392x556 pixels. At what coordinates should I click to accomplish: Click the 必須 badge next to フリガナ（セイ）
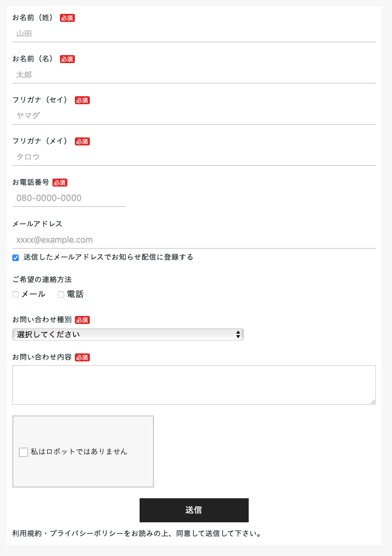coord(82,100)
